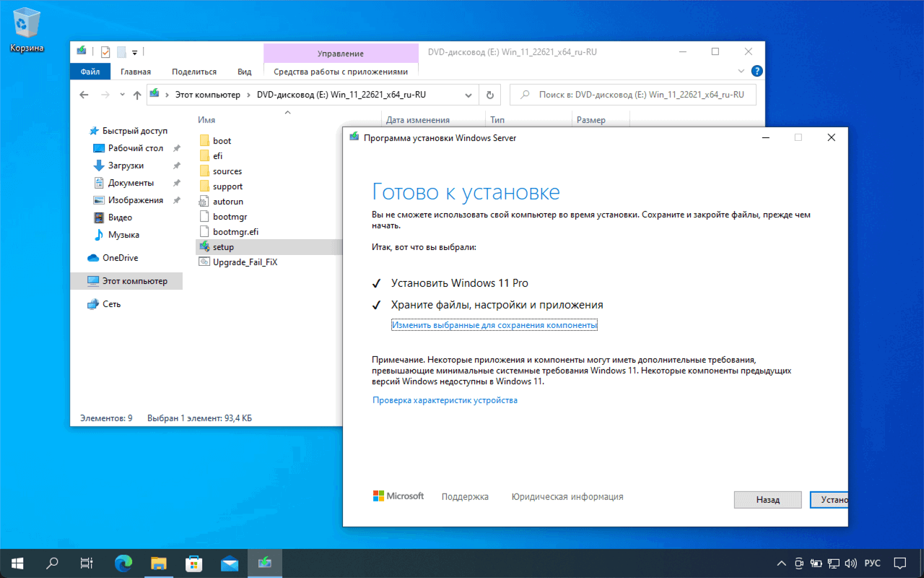Open the Файл ribbon tab

click(x=90, y=72)
